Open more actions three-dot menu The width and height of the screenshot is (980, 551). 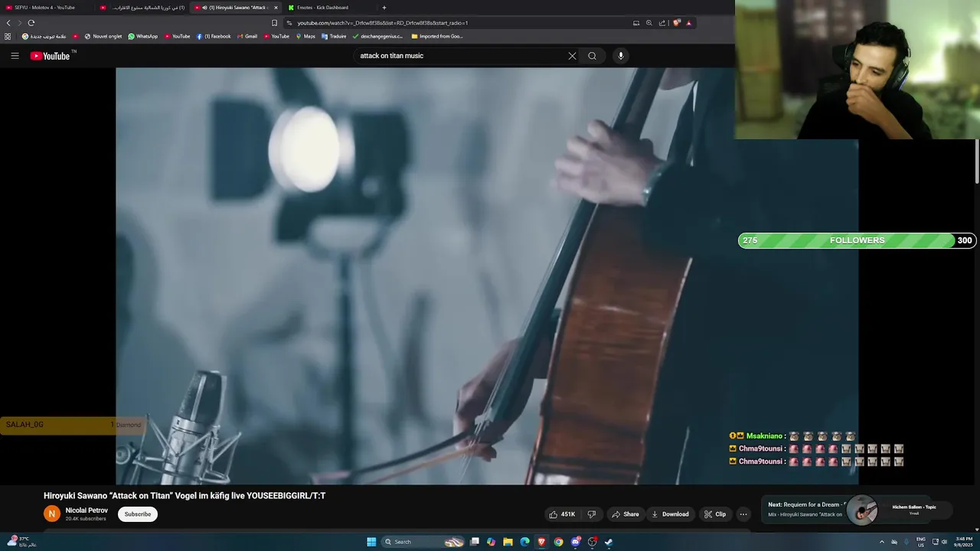point(743,514)
